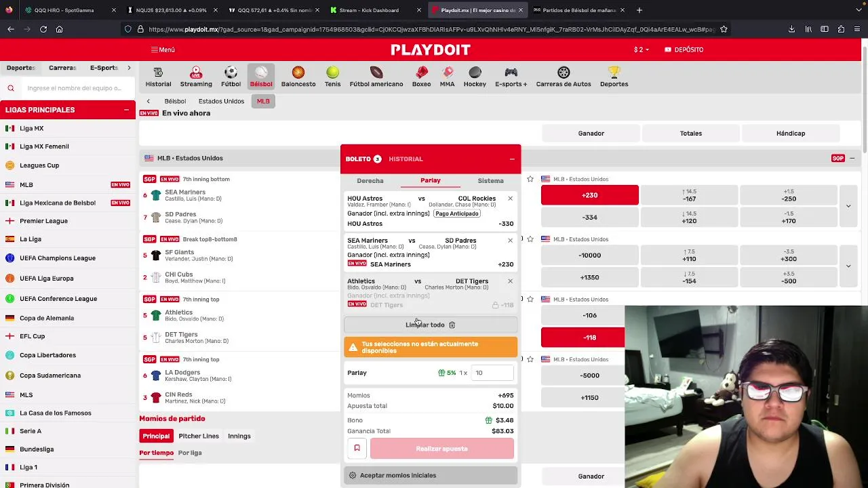Open browser downloads icon

(x=791, y=29)
